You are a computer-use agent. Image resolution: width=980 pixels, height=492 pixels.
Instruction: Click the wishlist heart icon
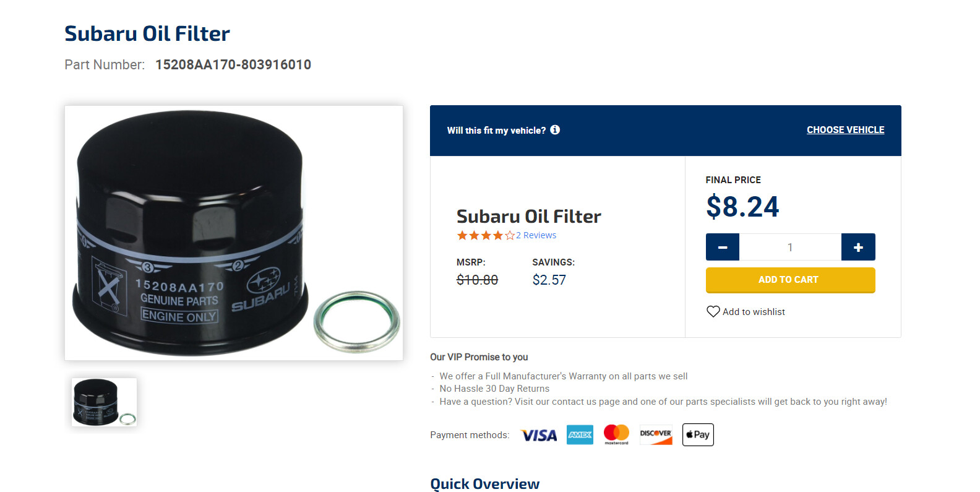[x=713, y=311]
